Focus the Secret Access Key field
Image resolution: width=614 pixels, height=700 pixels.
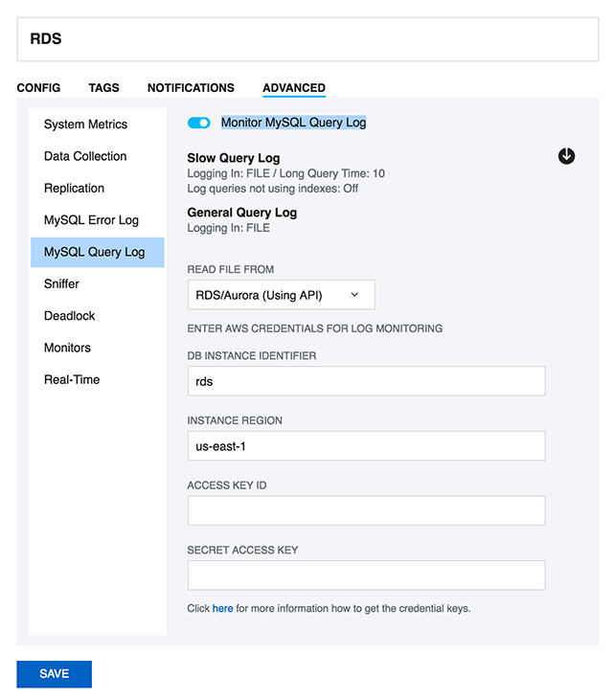click(x=366, y=576)
